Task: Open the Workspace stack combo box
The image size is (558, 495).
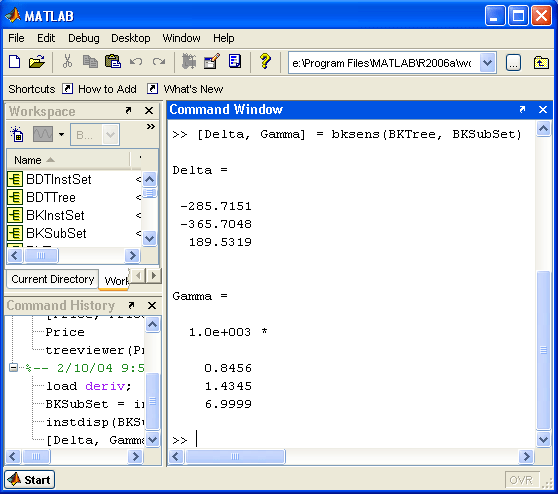Action: (95, 135)
